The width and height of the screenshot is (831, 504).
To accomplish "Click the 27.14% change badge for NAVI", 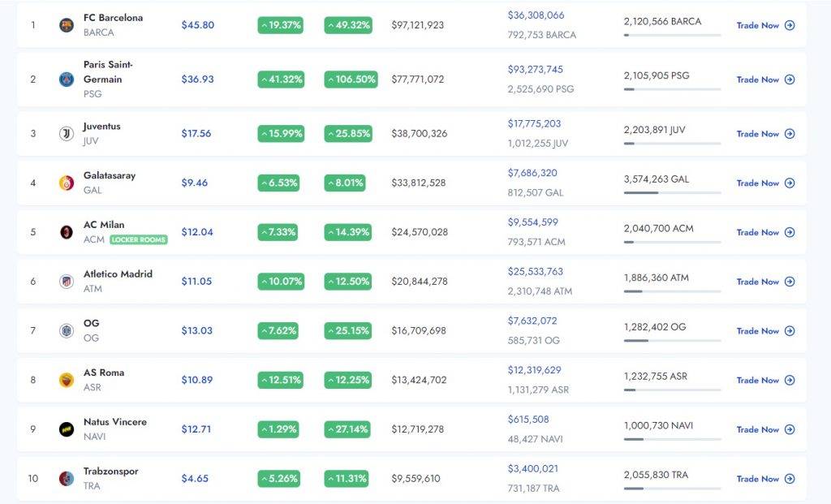I will tap(347, 429).
